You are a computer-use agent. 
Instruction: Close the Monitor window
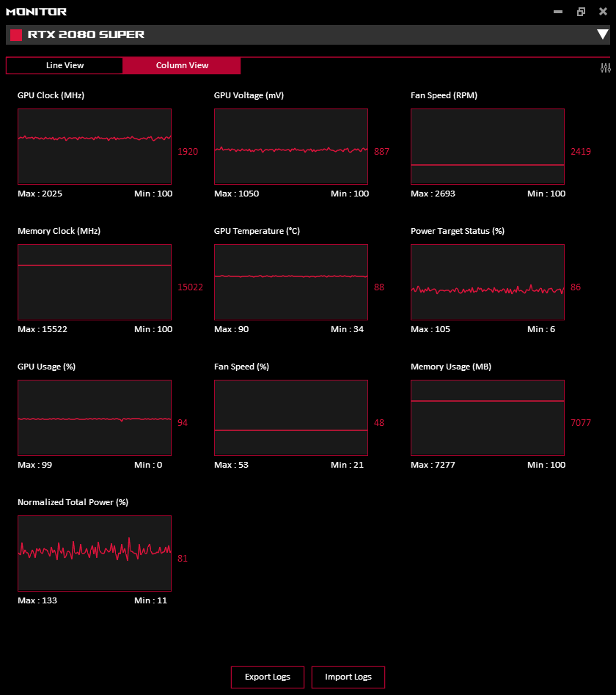[603, 12]
